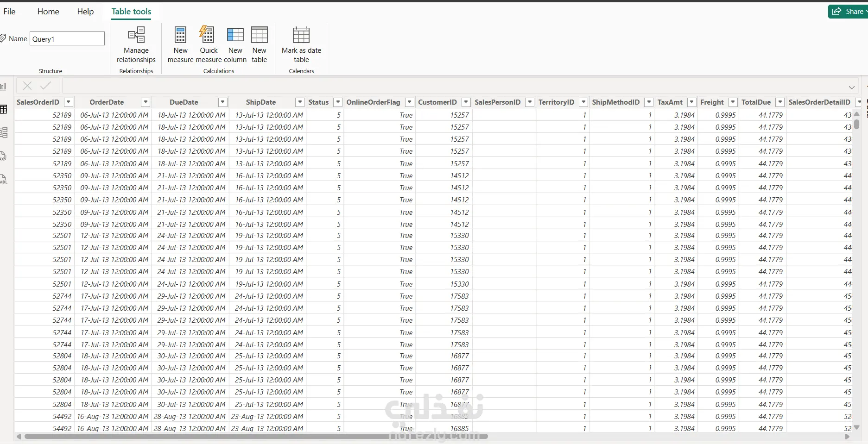Click inside the formula bar

pos(454,86)
